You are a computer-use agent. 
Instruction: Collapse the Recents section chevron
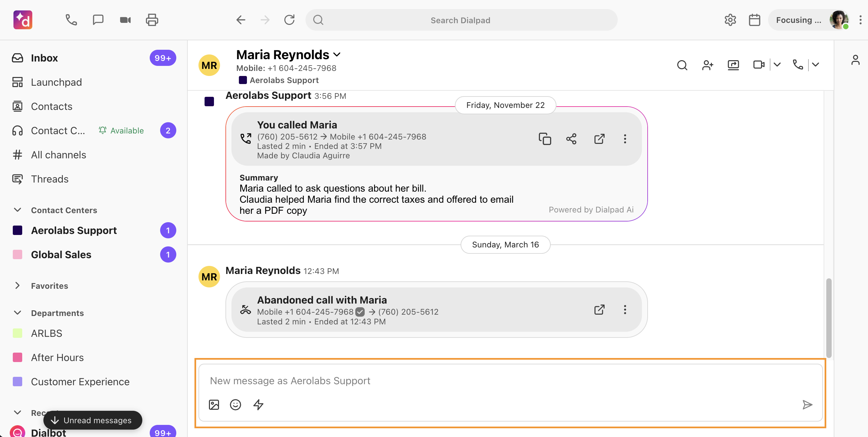(x=17, y=412)
